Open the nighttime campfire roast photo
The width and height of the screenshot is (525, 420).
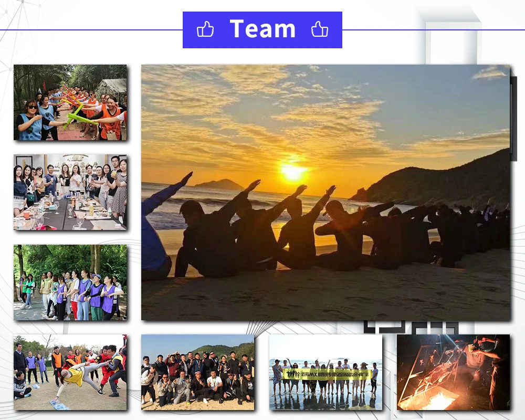pyautogui.click(x=453, y=372)
